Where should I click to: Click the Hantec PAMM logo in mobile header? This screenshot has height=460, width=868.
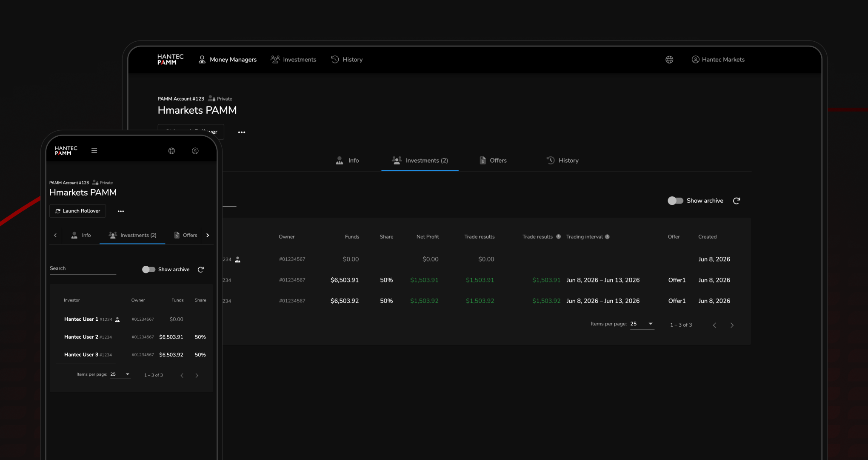[66, 151]
